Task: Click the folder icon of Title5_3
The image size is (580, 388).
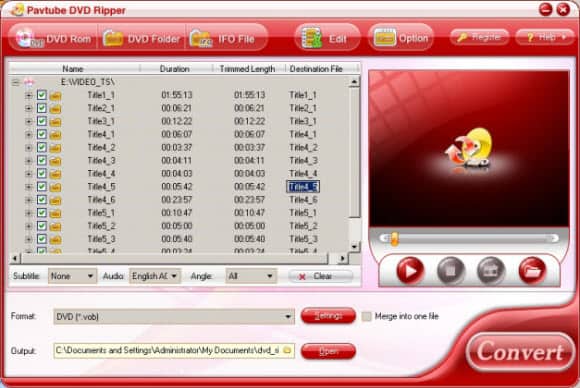Action: (55, 239)
